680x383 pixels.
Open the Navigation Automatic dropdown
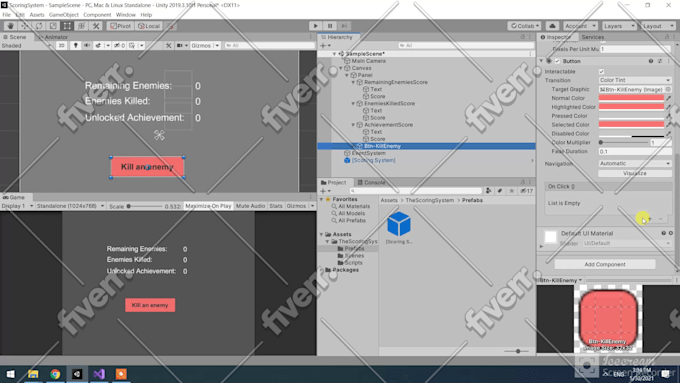click(x=635, y=164)
